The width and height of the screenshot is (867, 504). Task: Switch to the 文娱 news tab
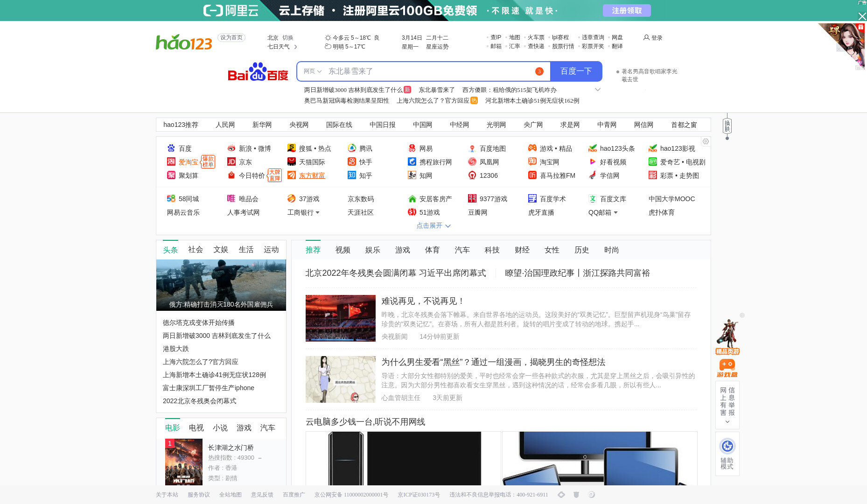tap(221, 250)
